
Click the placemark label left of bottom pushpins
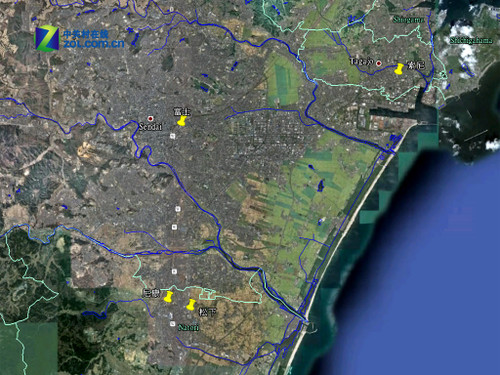151,293
